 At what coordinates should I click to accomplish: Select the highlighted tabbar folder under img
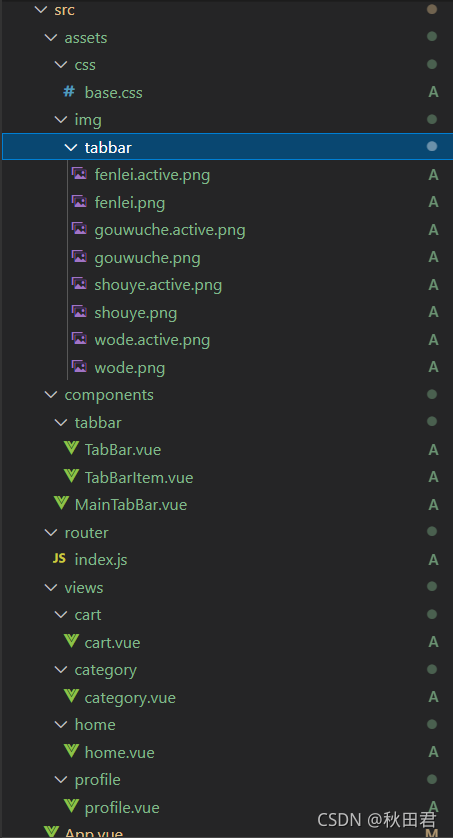[x=226, y=146]
